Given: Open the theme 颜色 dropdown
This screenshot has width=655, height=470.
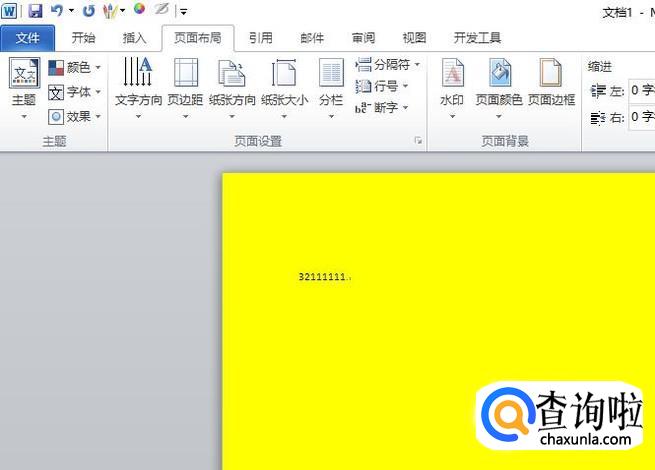Looking at the screenshot, I should click(x=74, y=67).
